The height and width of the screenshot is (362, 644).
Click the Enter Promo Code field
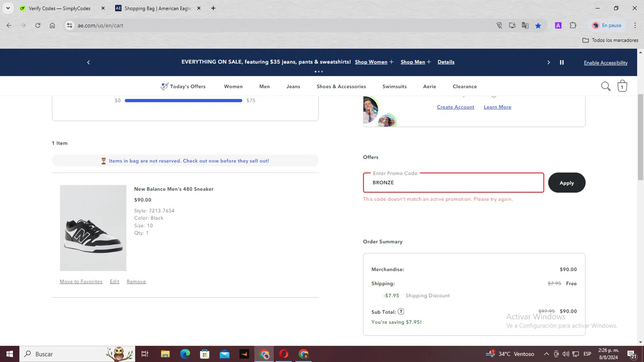tap(453, 183)
